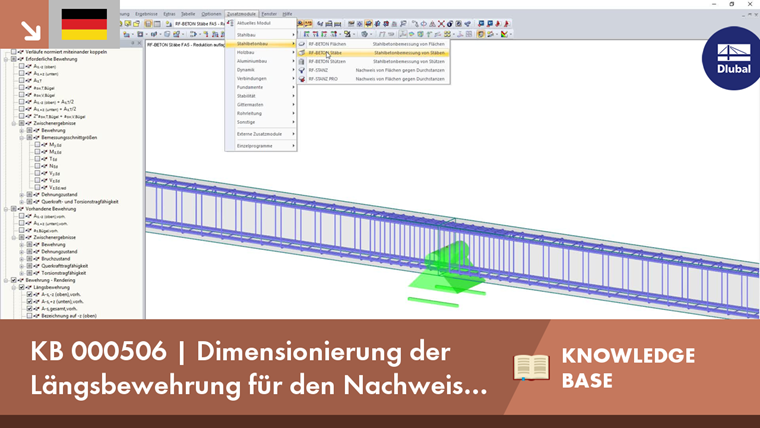Expand the 'Bruchzustand' tree node
760x428 pixels.
click(21, 259)
